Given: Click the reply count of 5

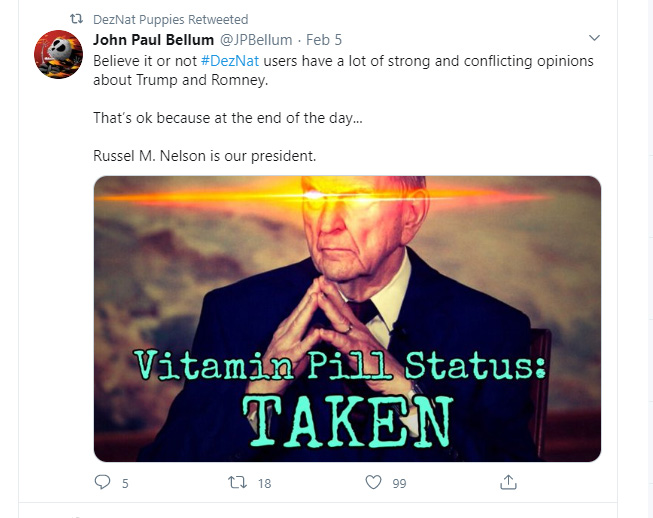Looking at the screenshot, I should pyautogui.click(x=125, y=484).
